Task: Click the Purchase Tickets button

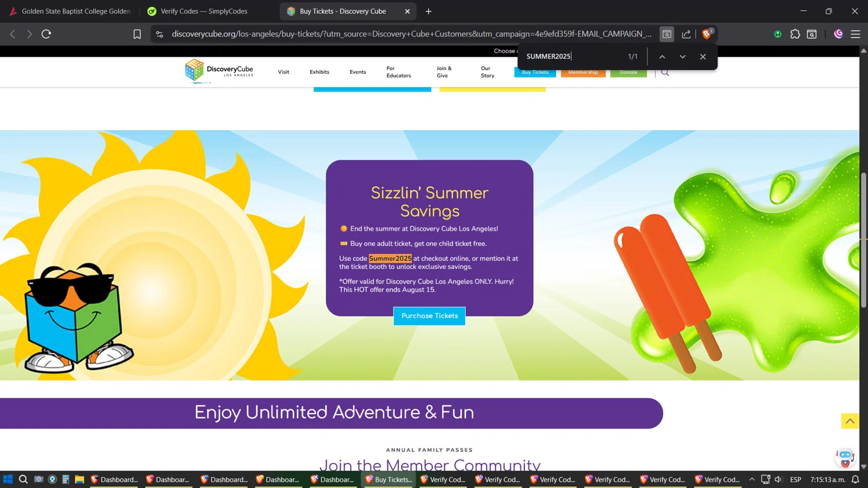Action: click(x=429, y=316)
